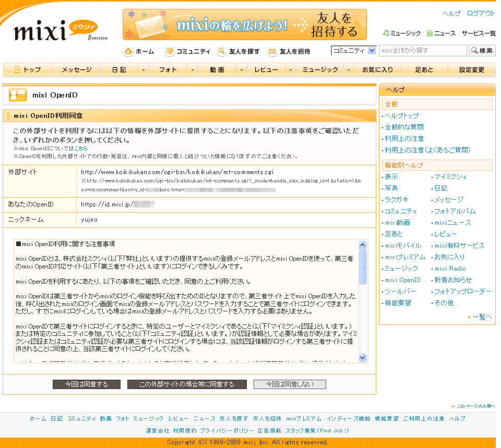This screenshot has height=448, width=501.
Task: Open 全般的な質問 in the help sidebar
Action: click(x=404, y=127)
